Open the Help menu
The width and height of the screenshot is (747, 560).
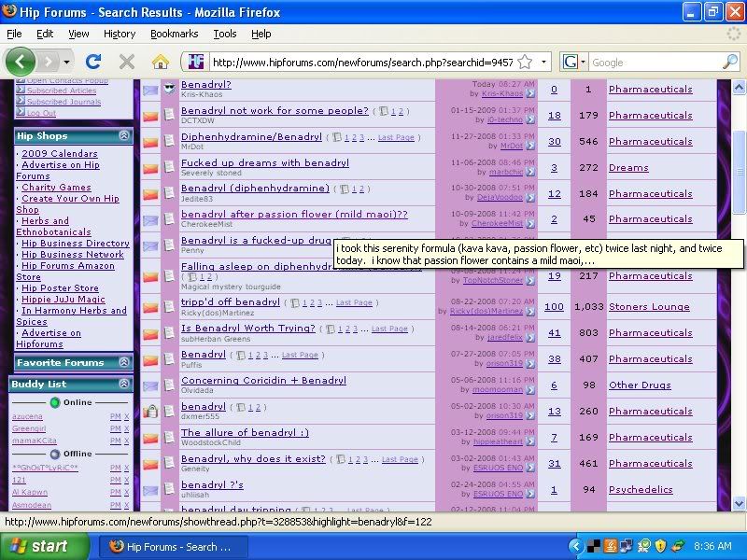tap(261, 34)
